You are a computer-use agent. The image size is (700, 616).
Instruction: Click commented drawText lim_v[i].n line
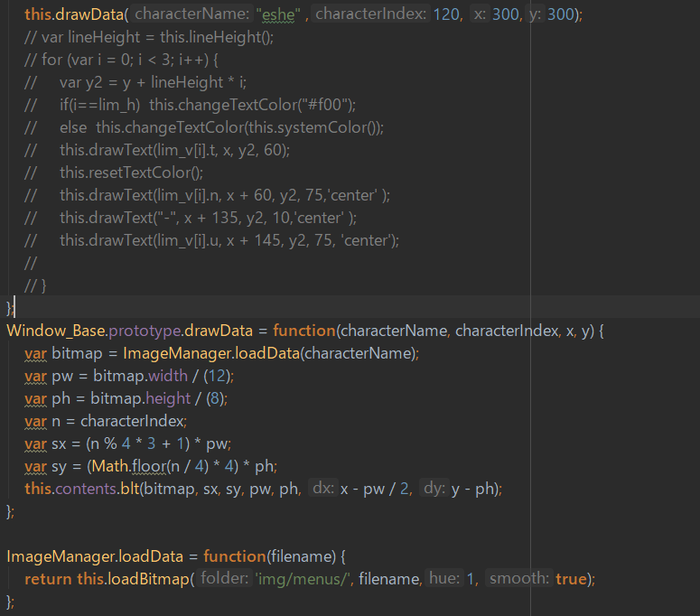tap(207, 195)
